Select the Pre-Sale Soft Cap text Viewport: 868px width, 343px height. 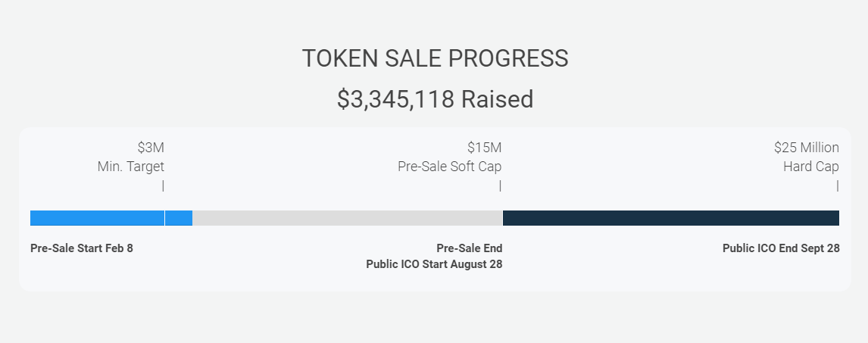point(449,167)
